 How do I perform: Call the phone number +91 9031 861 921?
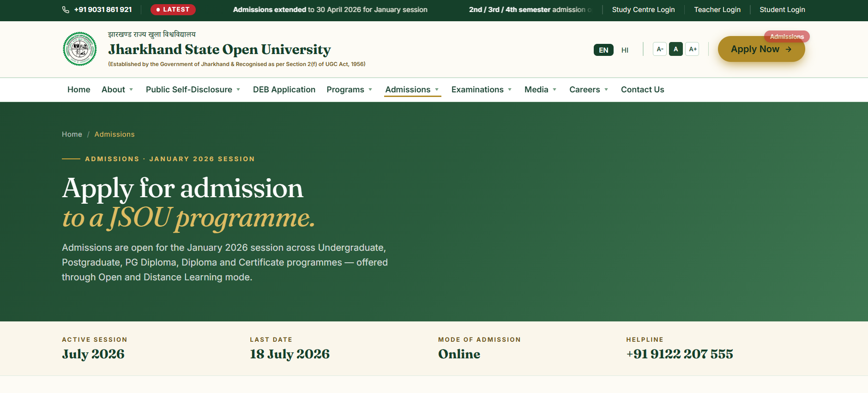(x=103, y=10)
